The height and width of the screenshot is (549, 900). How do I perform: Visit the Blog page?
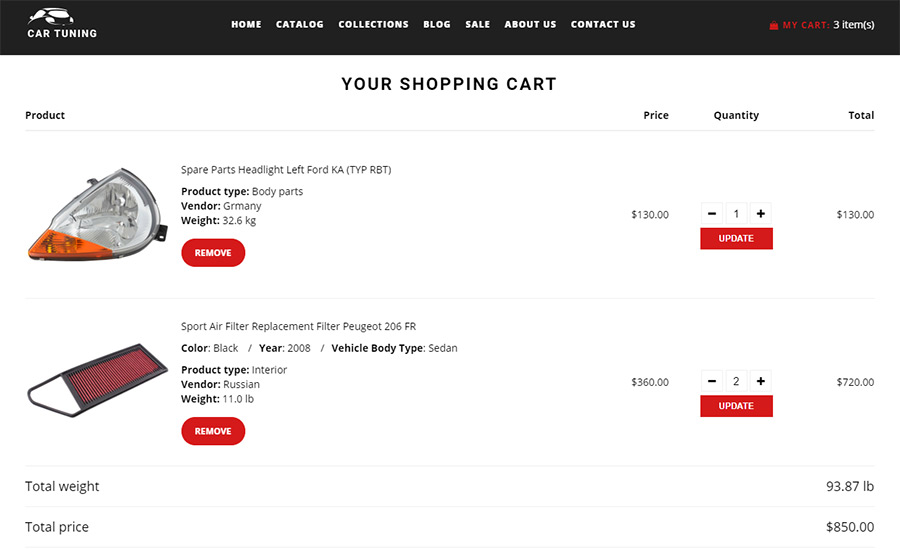coord(437,24)
